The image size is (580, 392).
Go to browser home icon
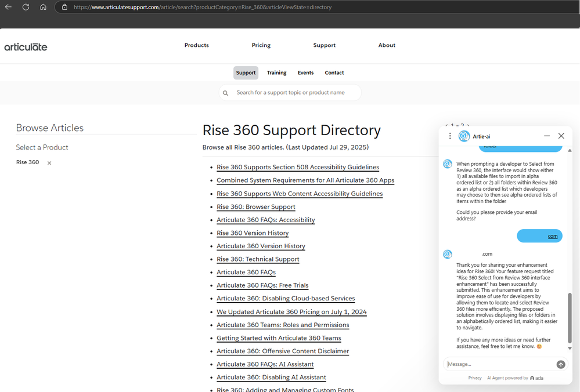[43, 7]
